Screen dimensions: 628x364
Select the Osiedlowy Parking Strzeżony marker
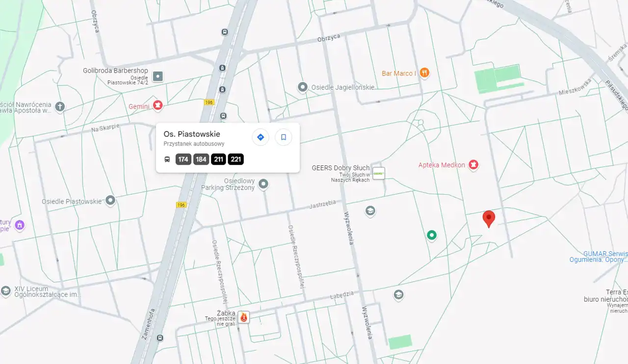point(263,184)
